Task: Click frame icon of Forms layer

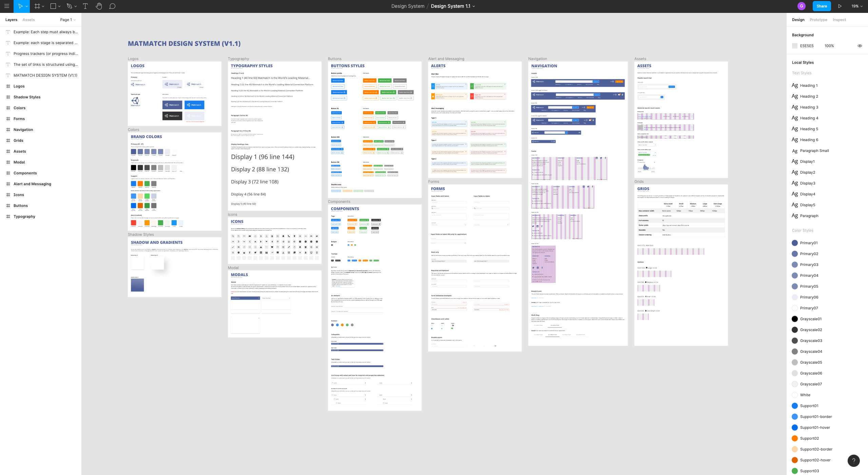Action: pos(8,119)
